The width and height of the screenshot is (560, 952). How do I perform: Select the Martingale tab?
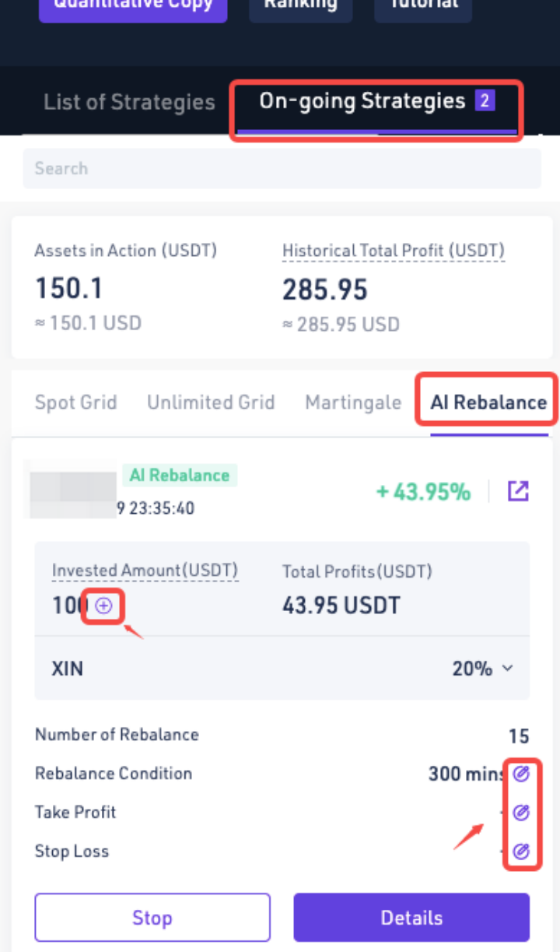(353, 402)
